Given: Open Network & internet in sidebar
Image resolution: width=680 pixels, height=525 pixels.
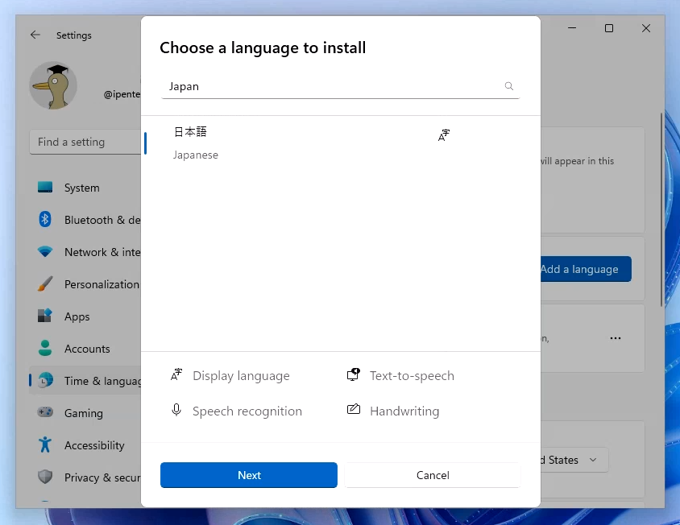Looking at the screenshot, I should tap(85, 252).
